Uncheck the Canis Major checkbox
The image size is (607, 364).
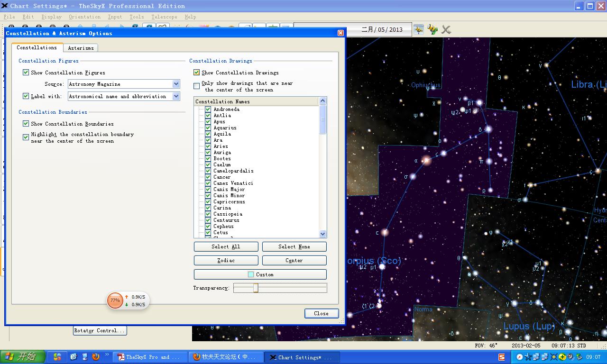point(208,189)
